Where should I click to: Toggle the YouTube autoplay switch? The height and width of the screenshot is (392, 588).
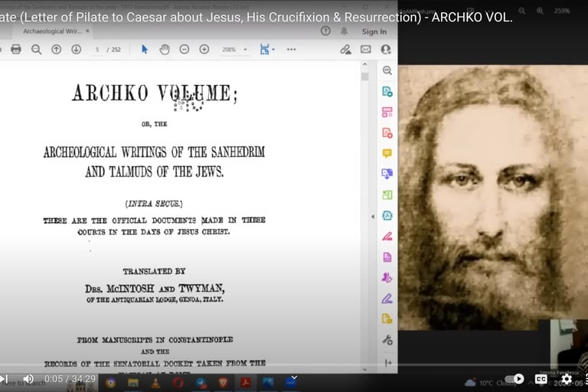coord(514,379)
